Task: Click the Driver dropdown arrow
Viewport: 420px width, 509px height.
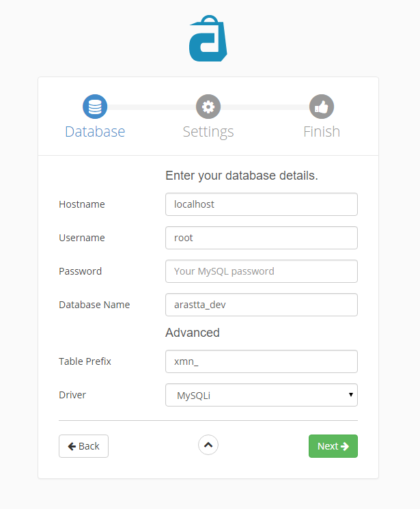Action: (x=350, y=395)
